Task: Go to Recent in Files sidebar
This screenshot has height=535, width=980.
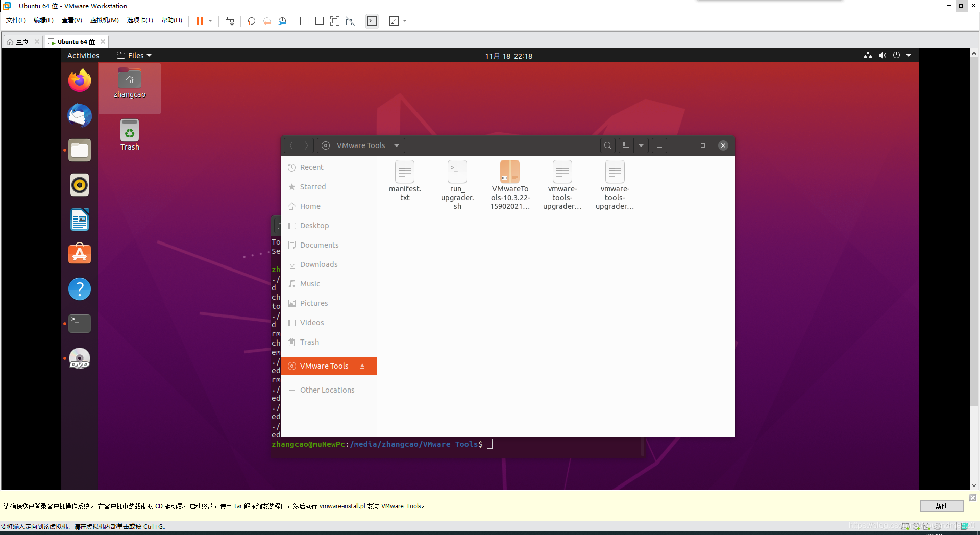Action: (329, 167)
